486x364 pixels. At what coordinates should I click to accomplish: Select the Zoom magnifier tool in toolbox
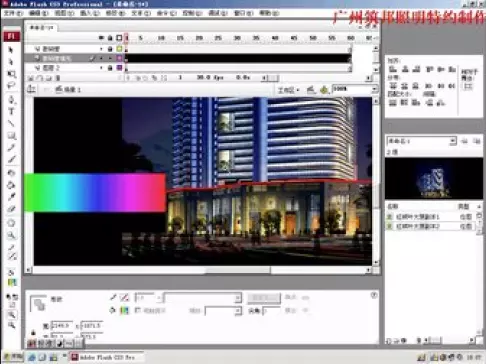click(x=11, y=236)
